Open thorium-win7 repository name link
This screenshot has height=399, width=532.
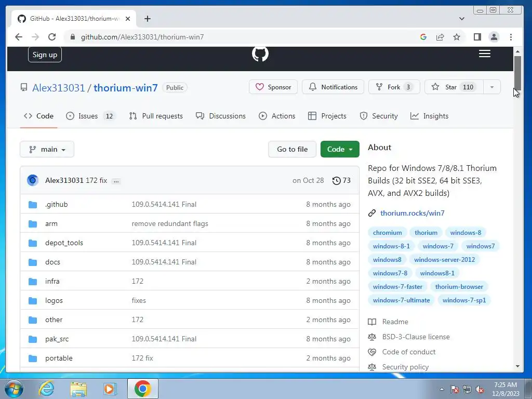tap(126, 88)
